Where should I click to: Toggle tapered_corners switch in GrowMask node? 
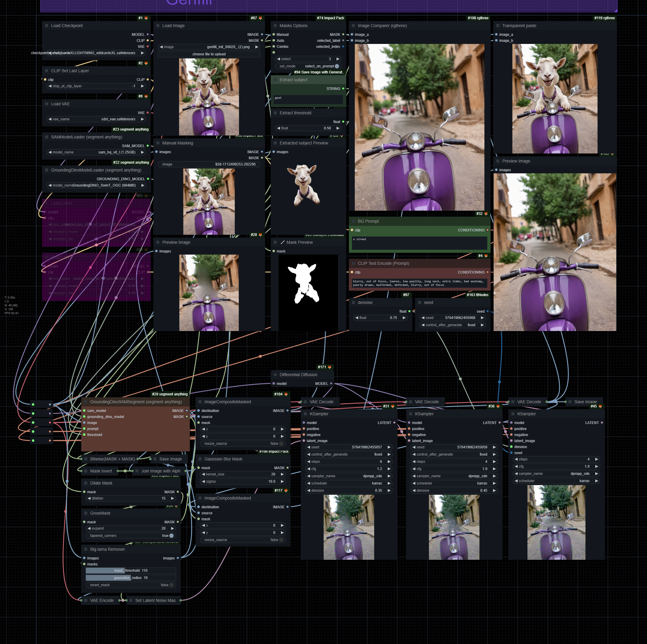171,535
